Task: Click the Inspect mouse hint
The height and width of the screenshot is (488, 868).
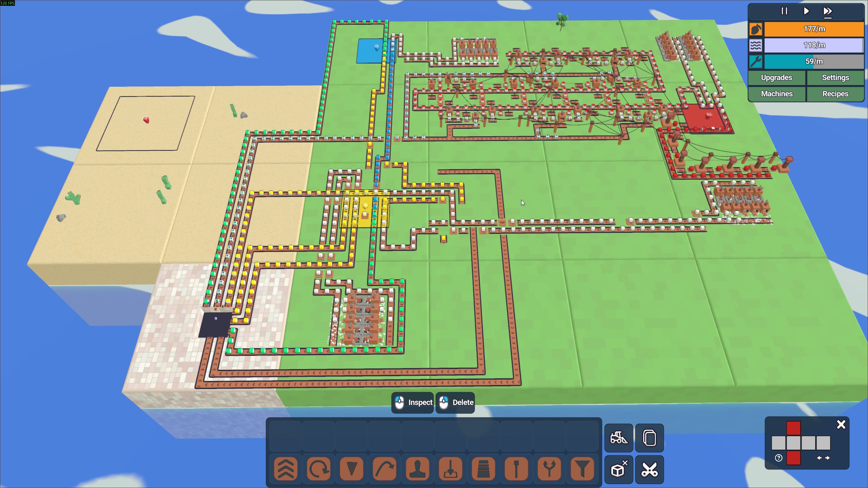Action: (413, 403)
